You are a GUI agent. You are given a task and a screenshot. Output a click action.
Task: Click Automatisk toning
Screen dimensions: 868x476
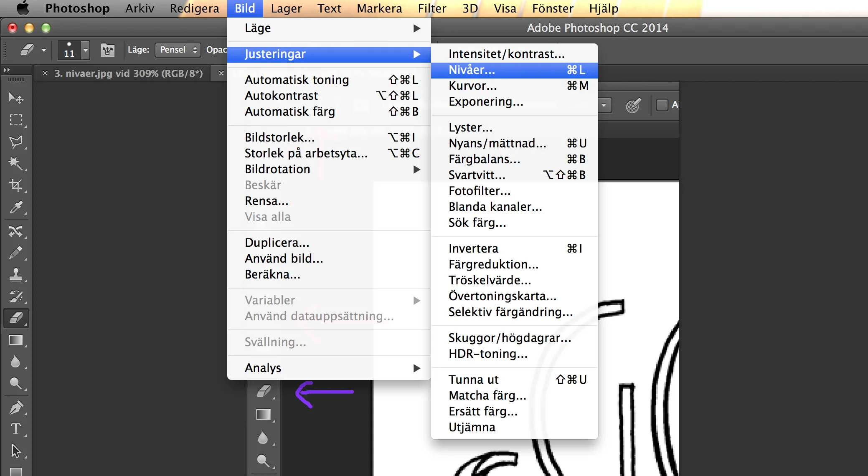tap(329, 80)
